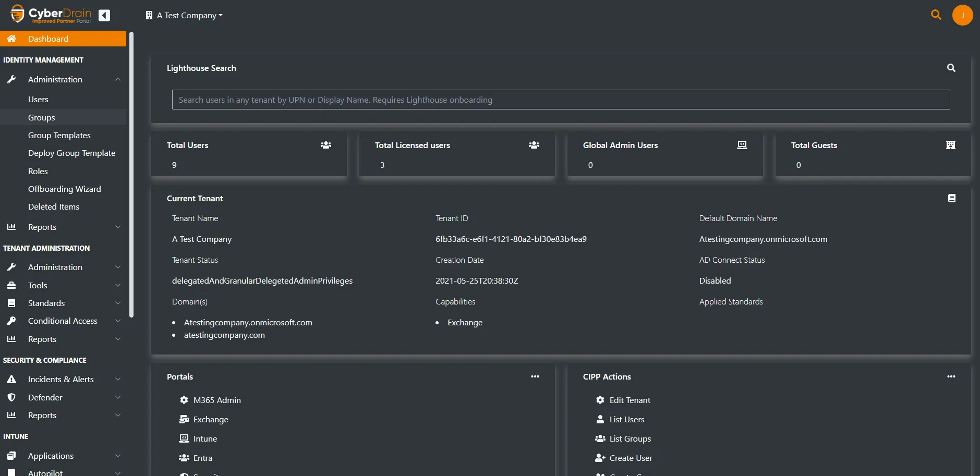Click the warning icon beside Incidents & Alerts
980x476 pixels.
tap(11, 379)
